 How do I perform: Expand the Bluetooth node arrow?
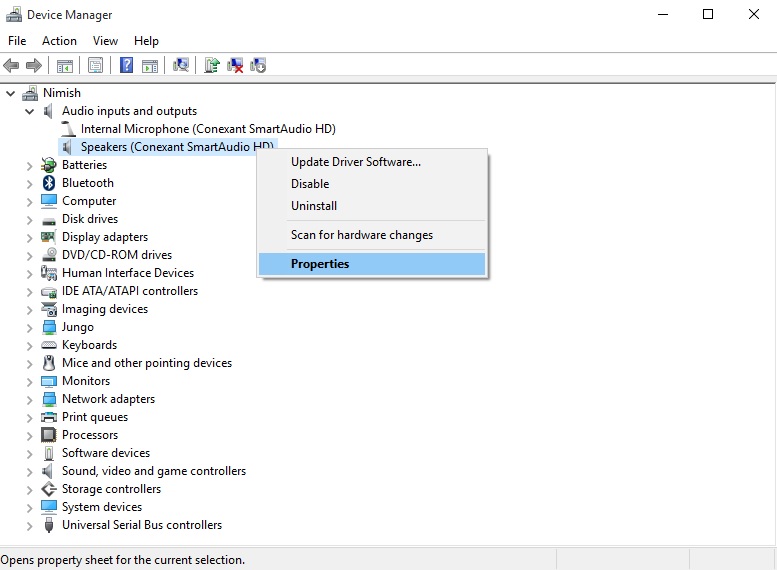pyautogui.click(x=29, y=184)
